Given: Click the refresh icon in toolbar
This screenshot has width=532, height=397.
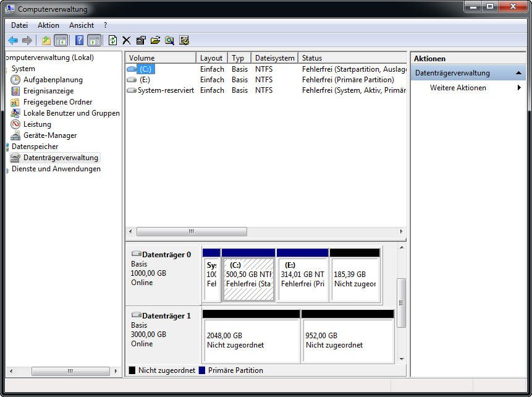Looking at the screenshot, I should click(112, 41).
